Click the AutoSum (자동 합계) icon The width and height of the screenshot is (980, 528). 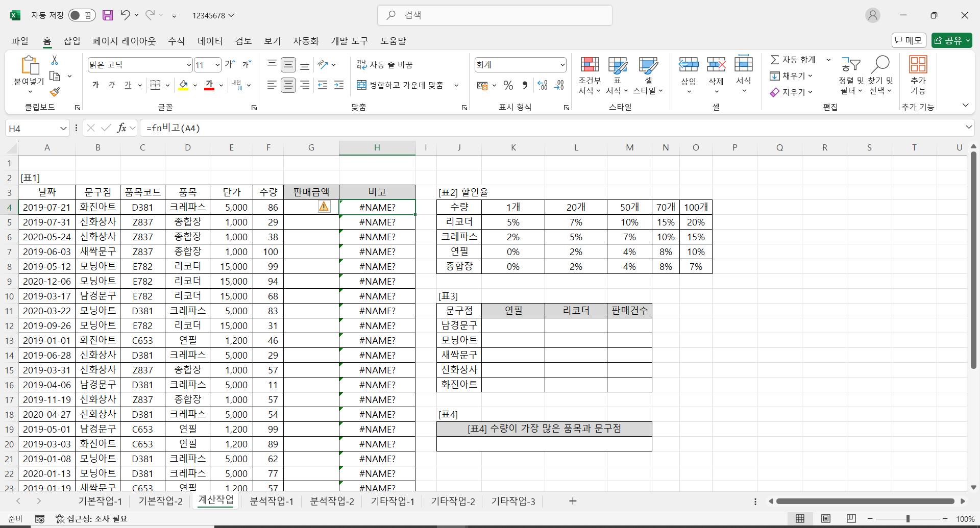pyautogui.click(x=775, y=60)
